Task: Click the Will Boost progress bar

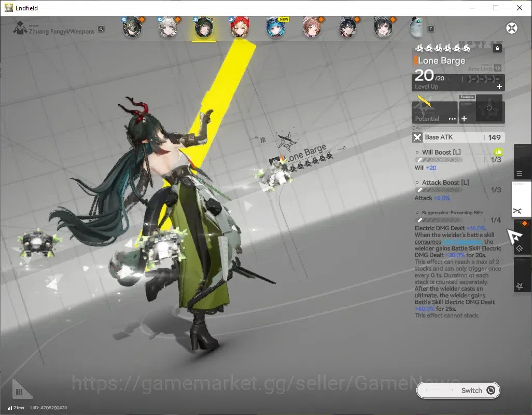Action: [439, 160]
